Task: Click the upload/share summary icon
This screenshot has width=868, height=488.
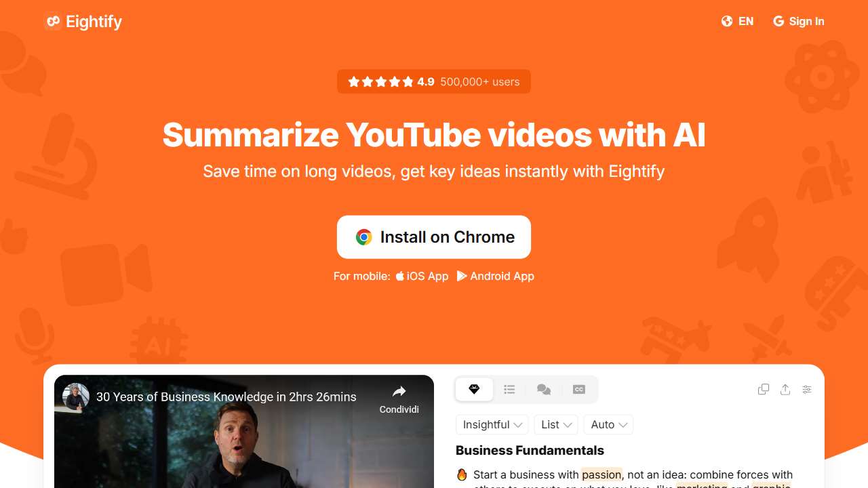Action: pyautogui.click(x=785, y=389)
